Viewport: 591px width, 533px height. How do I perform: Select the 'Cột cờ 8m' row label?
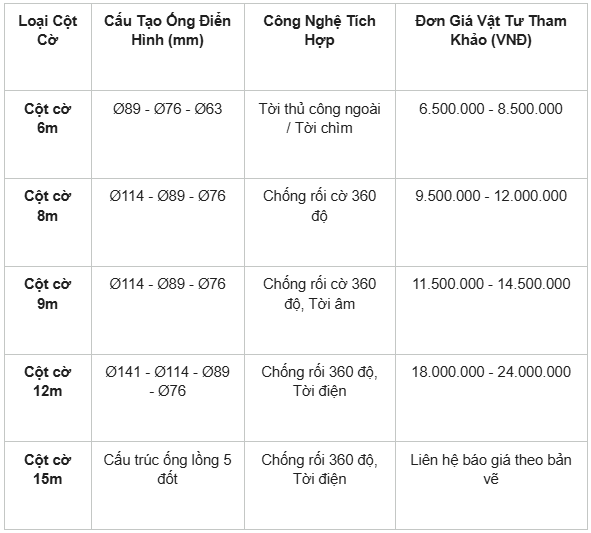(47, 206)
